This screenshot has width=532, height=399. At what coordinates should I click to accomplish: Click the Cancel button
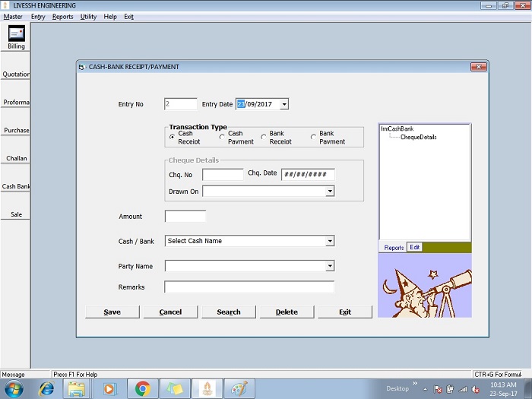[170, 312]
